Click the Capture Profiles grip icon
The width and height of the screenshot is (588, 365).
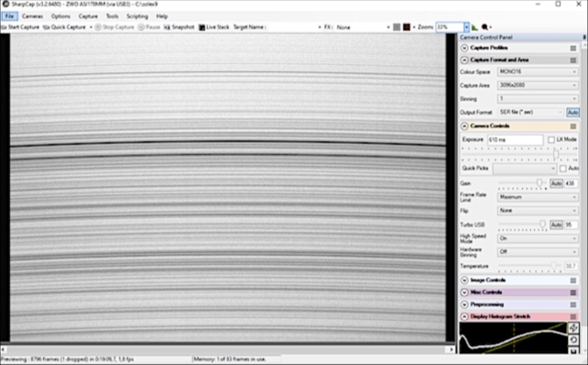573,48
